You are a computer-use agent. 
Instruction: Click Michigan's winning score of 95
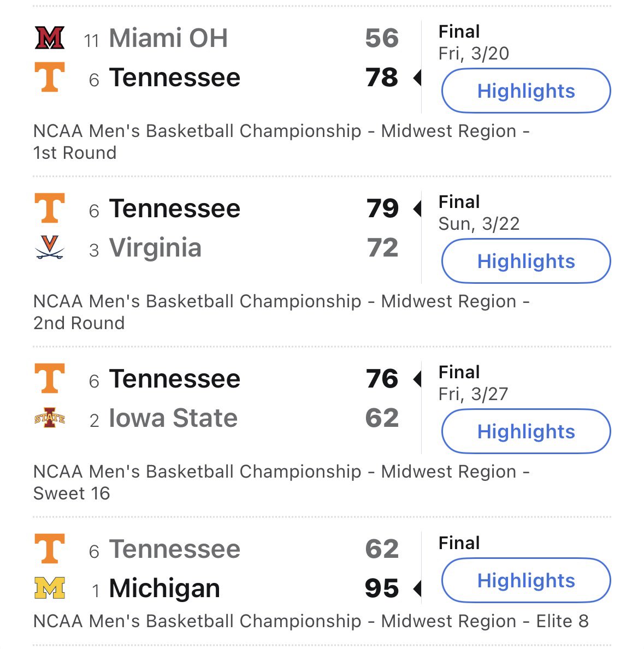pos(382,588)
